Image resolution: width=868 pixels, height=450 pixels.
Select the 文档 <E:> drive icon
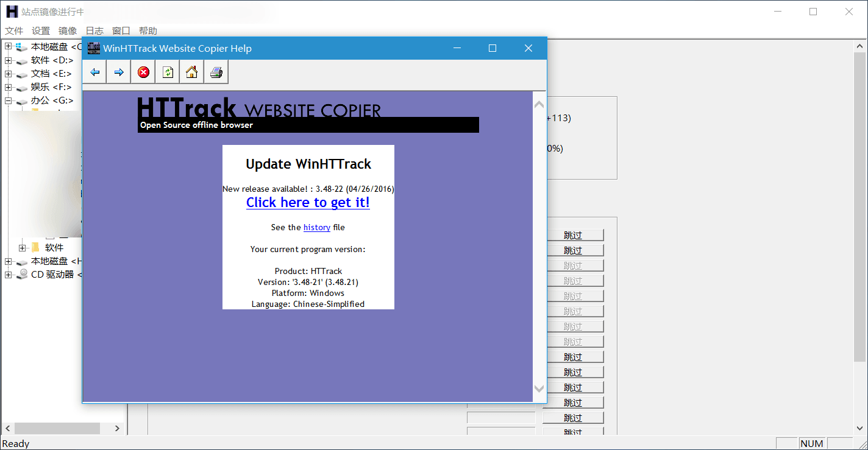pyautogui.click(x=21, y=74)
